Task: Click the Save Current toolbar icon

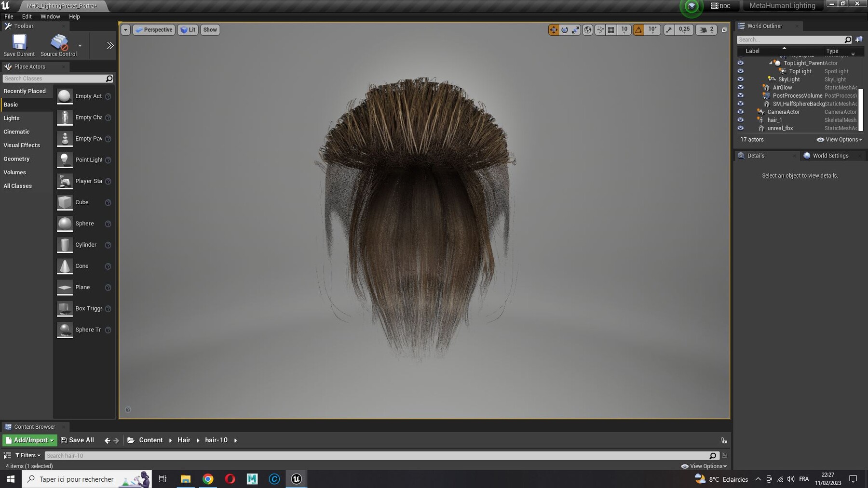Action: [19, 42]
